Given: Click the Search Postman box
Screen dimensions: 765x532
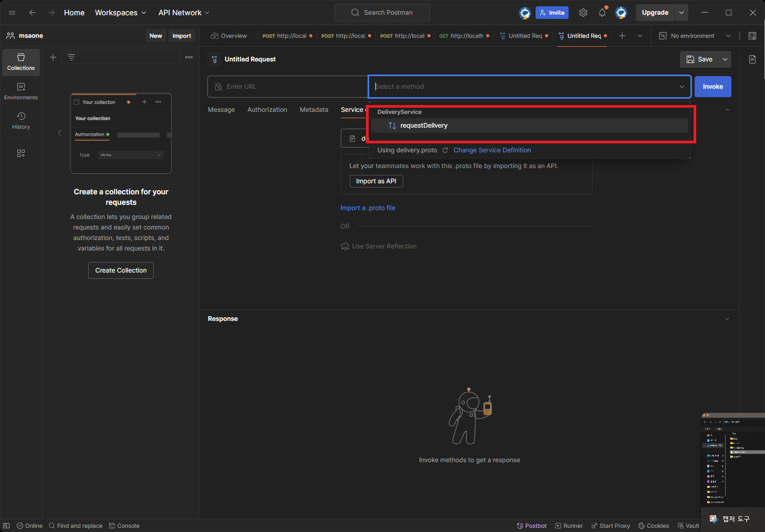Looking at the screenshot, I should click(382, 13).
